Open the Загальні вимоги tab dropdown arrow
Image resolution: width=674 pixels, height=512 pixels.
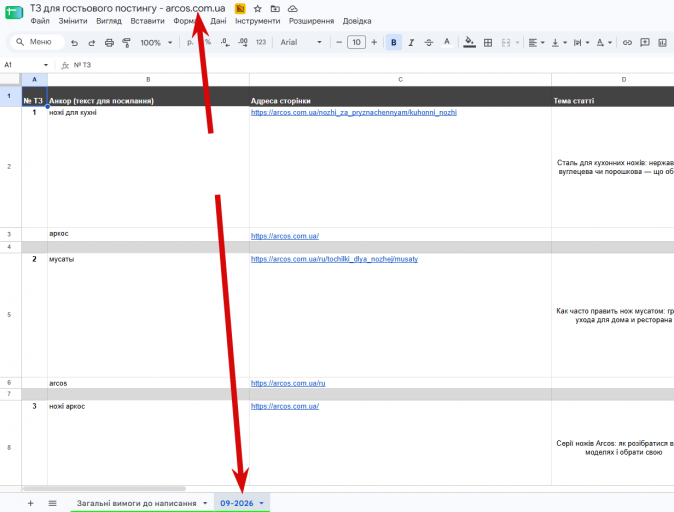click(205, 503)
